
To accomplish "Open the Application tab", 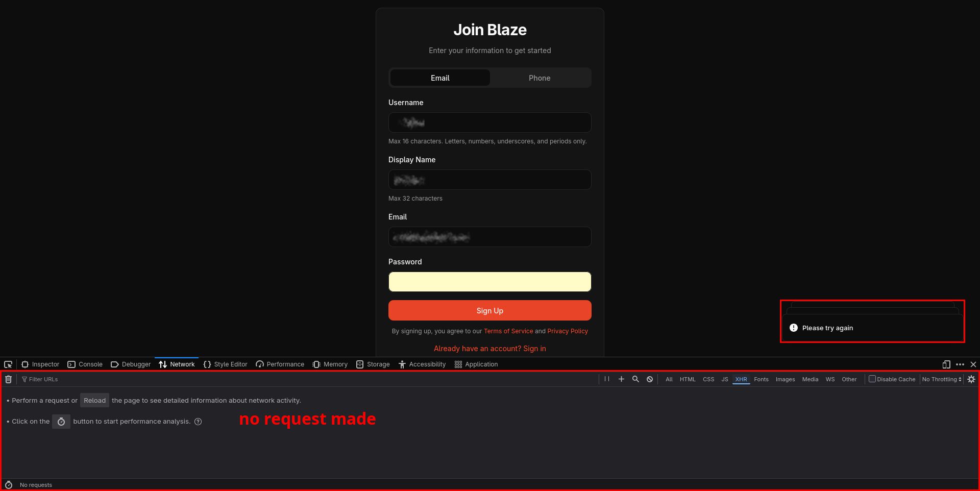I will click(476, 364).
